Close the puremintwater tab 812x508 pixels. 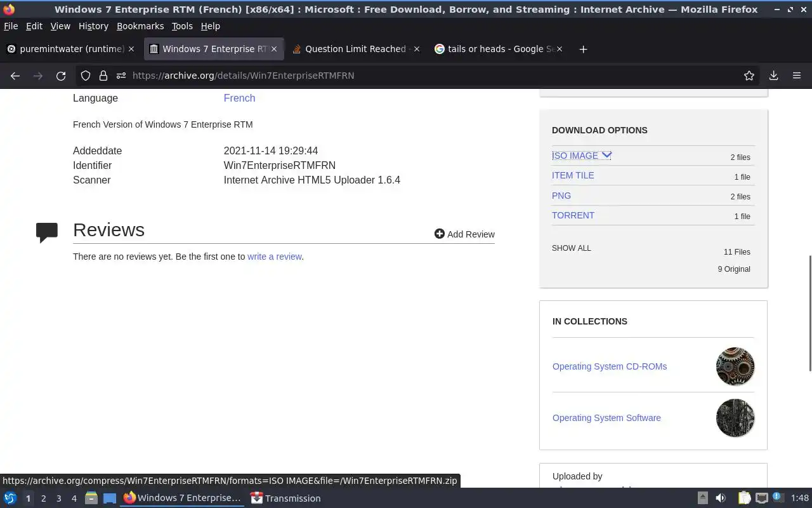tap(131, 49)
